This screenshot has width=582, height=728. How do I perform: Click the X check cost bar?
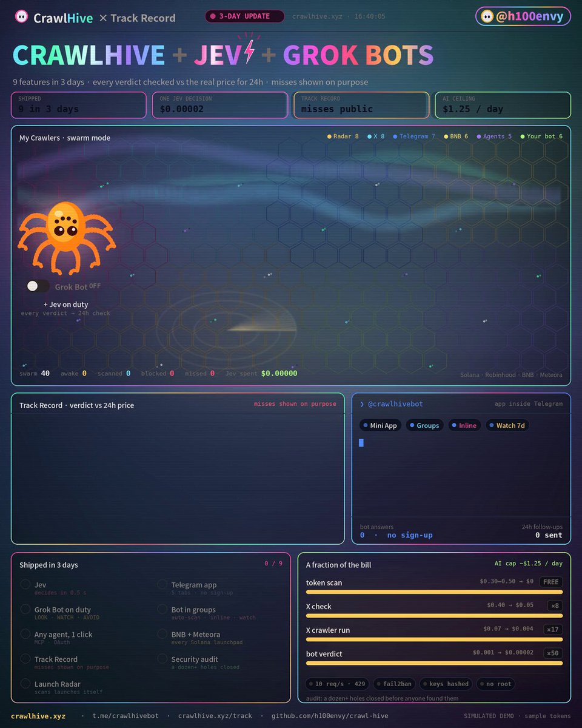click(x=434, y=616)
